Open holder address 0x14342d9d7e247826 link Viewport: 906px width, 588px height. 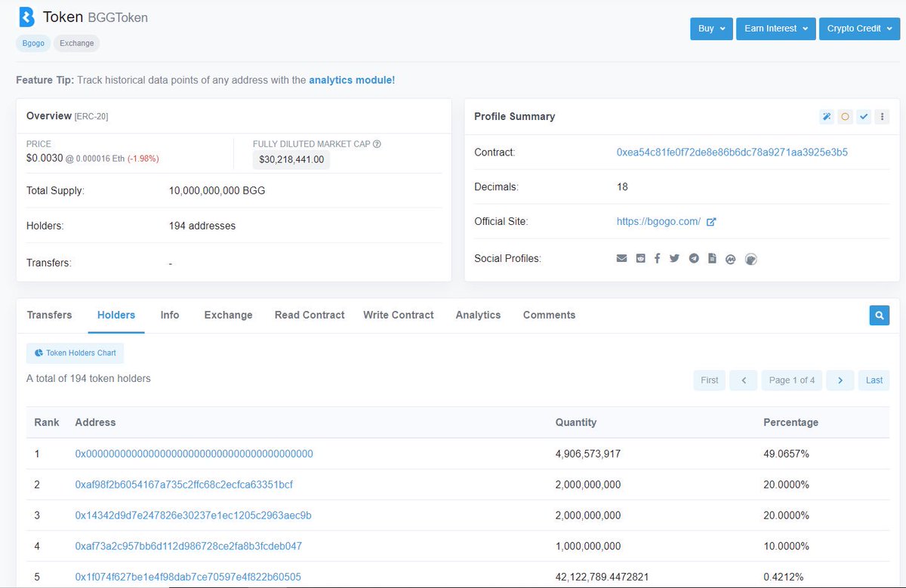(x=193, y=515)
